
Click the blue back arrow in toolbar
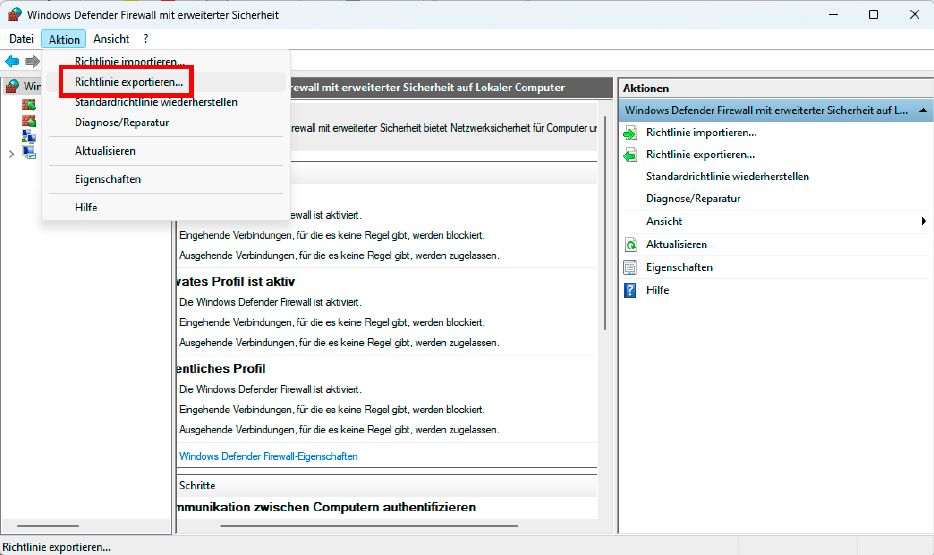(x=12, y=61)
